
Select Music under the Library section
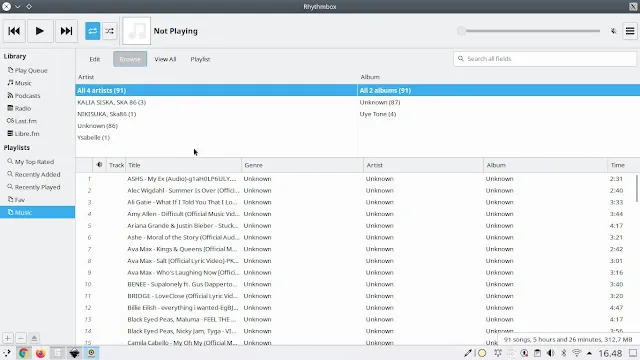38,83
